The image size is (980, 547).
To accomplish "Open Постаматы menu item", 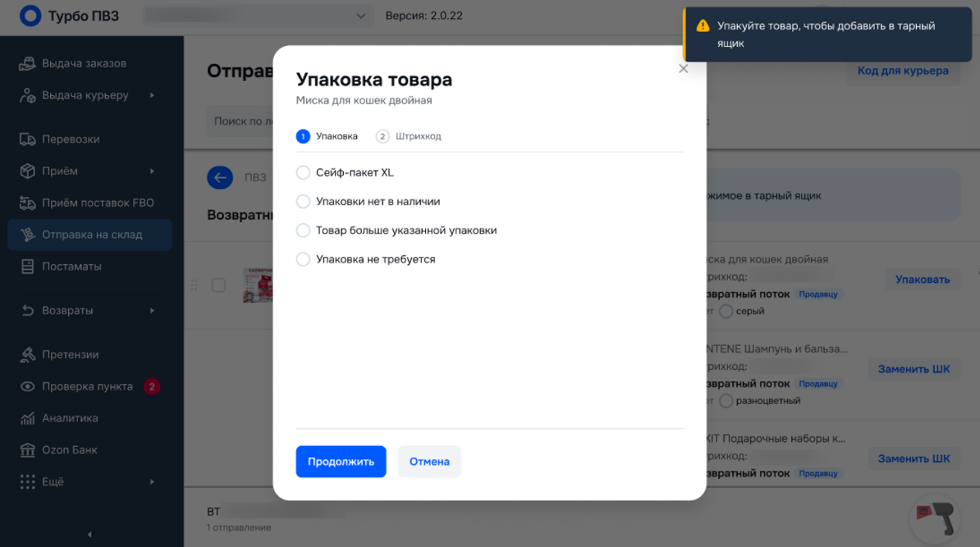I will tap(90, 266).
